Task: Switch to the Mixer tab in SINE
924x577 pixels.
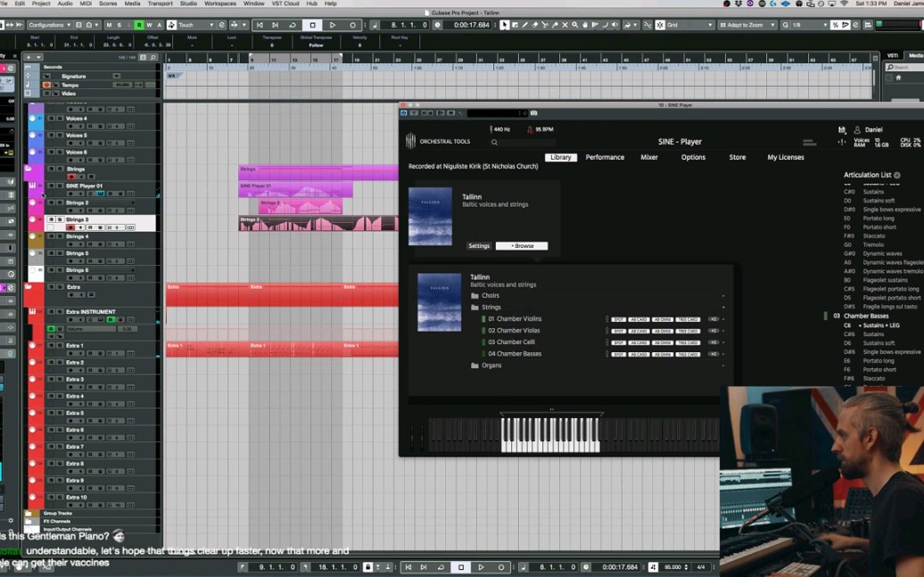Action: click(649, 157)
